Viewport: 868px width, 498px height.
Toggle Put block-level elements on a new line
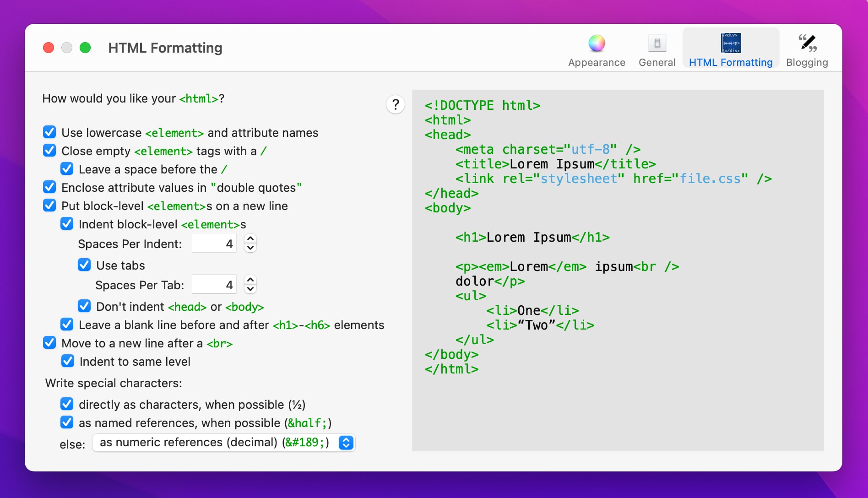49,206
